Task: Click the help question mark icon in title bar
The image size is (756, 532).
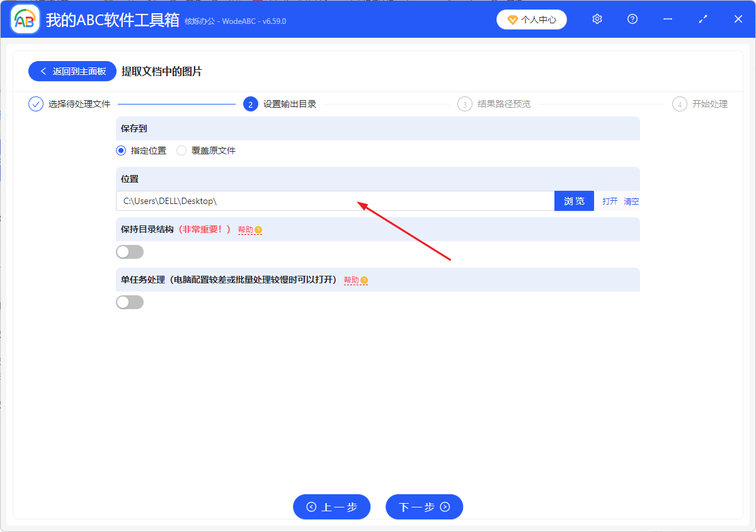Action: point(632,19)
